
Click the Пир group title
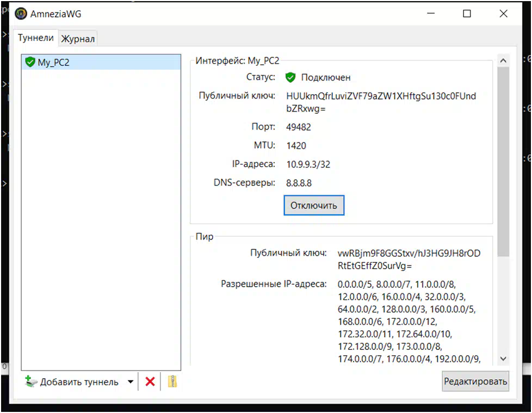pyautogui.click(x=205, y=237)
